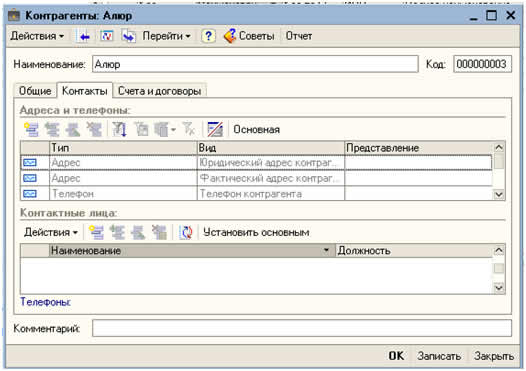Click envelope icon of Фактический адрес row

(30, 178)
